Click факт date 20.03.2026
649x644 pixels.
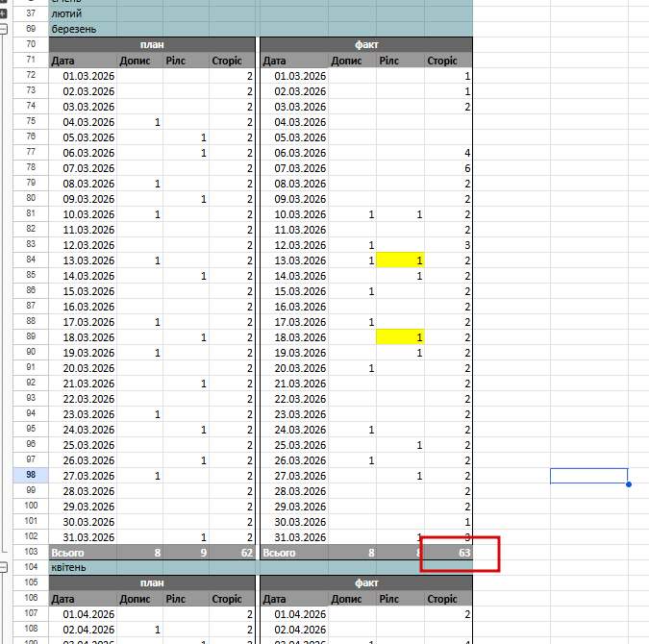[294, 368]
